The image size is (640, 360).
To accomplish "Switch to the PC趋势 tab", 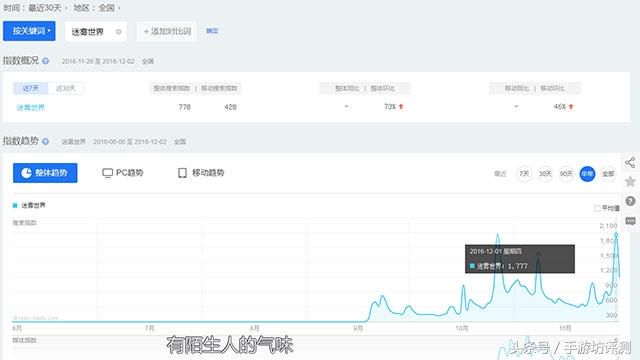I will tap(122, 173).
